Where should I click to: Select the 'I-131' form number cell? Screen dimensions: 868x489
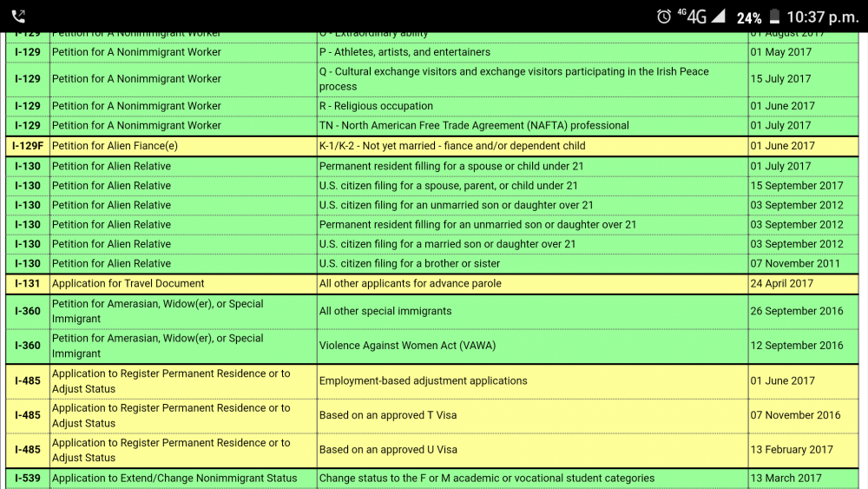coord(28,283)
